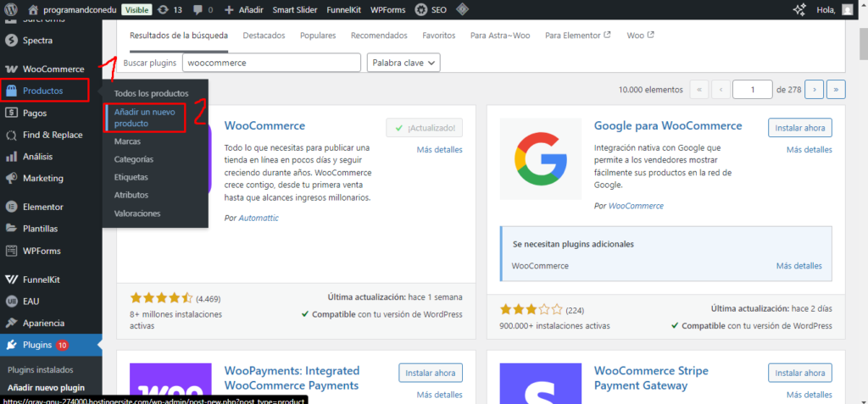Click the Google para WooCommerce logo
Viewport: 868px width, 404px height.
[540, 159]
